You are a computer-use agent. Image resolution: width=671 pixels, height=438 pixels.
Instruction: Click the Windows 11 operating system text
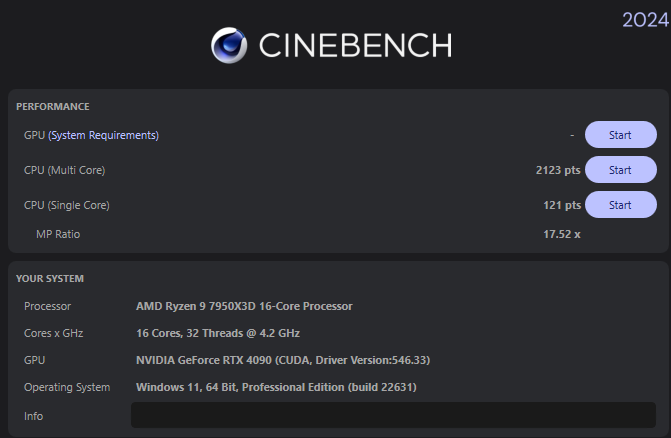pyautogui.click(x=276, y=387)
